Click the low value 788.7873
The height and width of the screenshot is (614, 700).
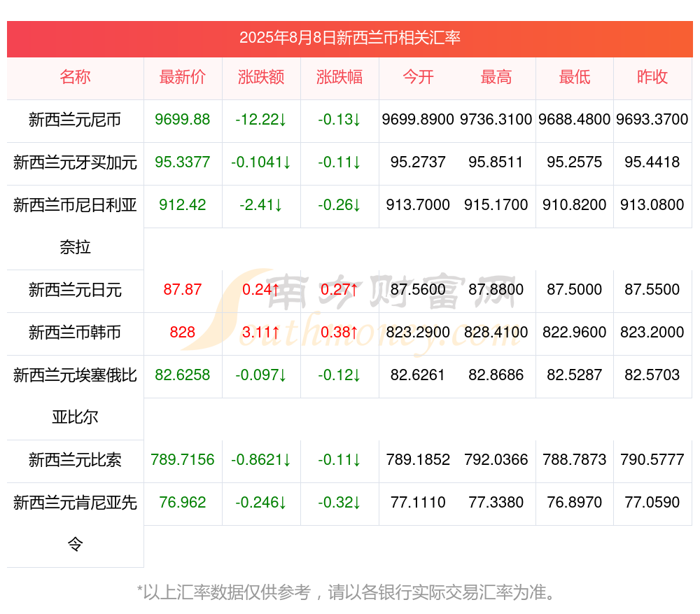(574, 459)
